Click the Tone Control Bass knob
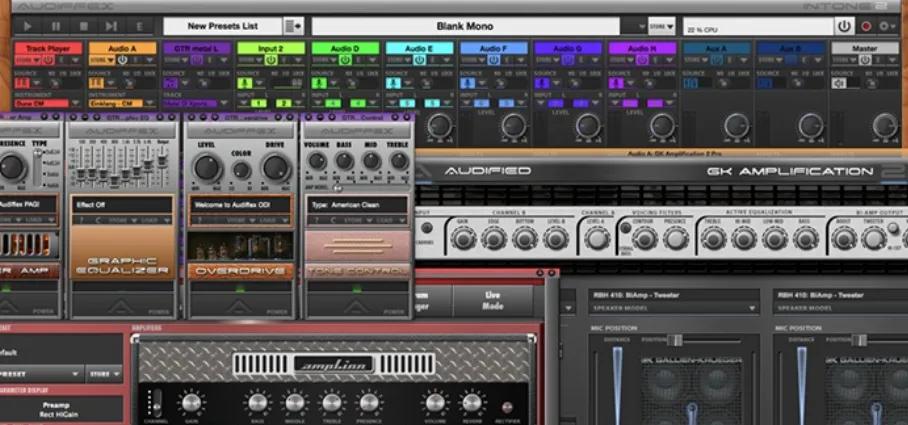Viewport: 908px width, 425px height. [x=344, y=161]
